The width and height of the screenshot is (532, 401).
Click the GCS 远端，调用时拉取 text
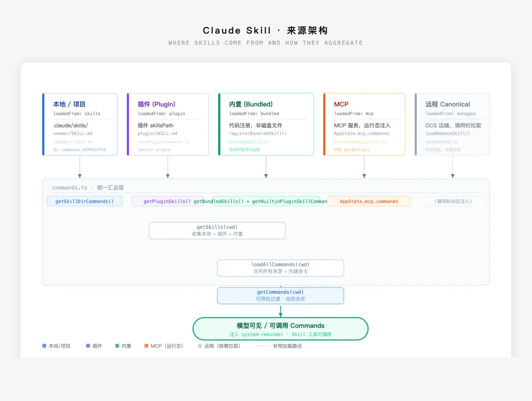tap(453, 125)
